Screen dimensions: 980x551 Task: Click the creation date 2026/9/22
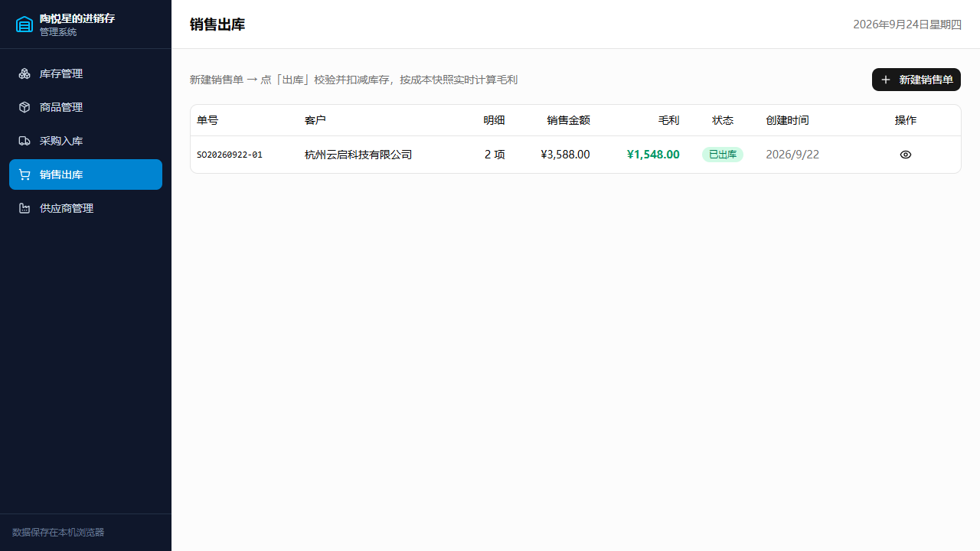792,155
